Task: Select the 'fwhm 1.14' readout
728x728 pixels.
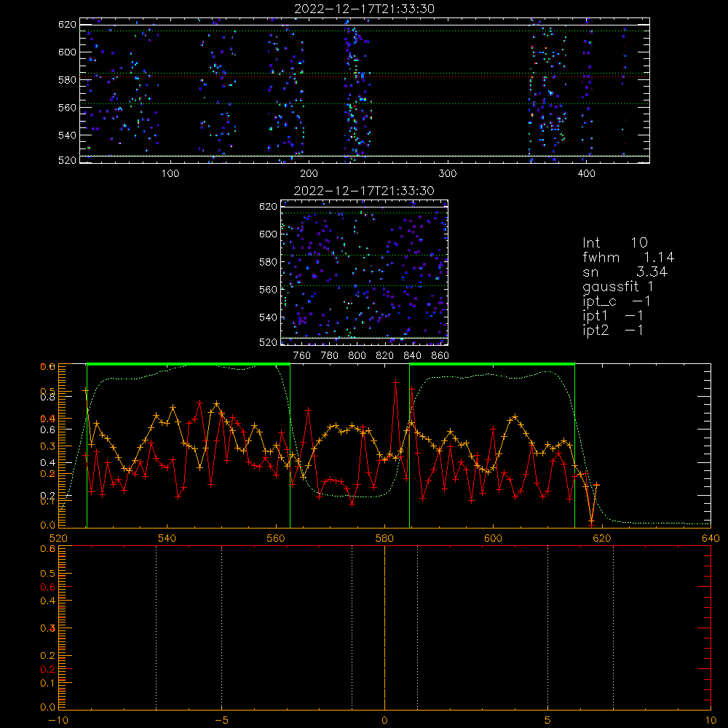Action: [629, 257]
